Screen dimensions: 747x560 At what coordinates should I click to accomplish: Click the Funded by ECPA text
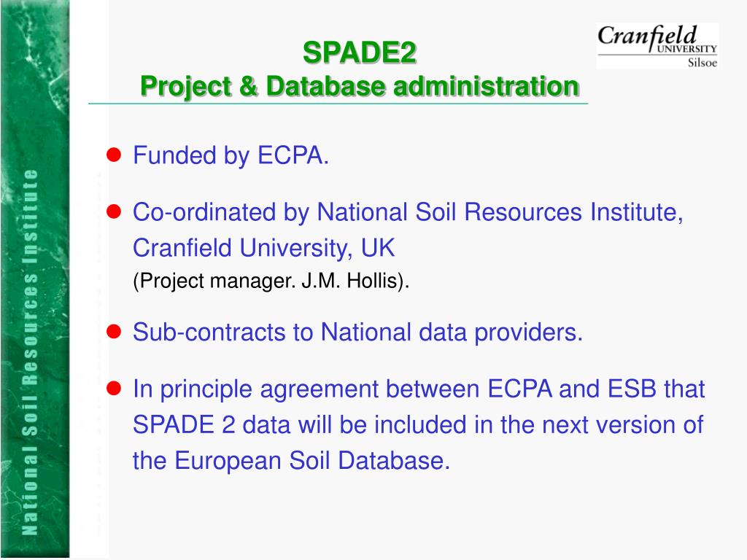(x=231, y=156)
